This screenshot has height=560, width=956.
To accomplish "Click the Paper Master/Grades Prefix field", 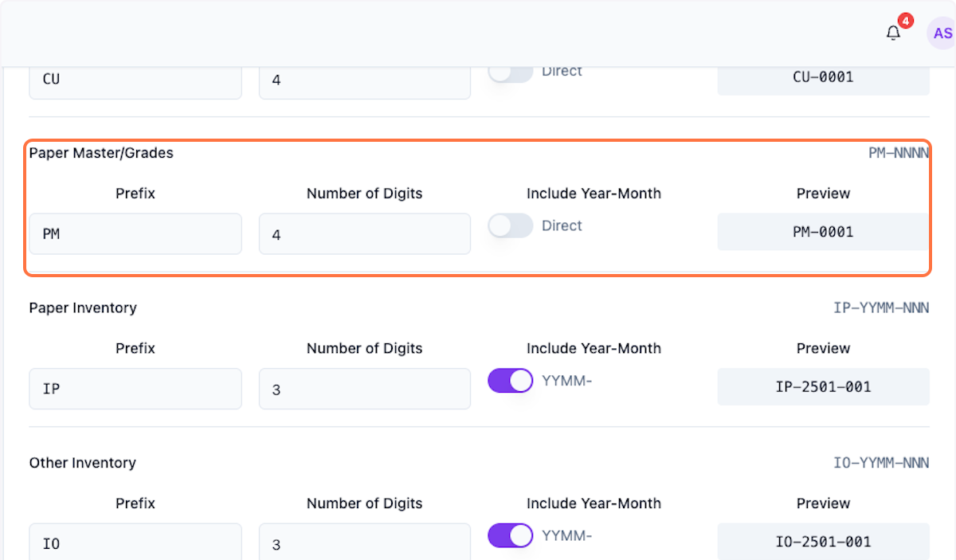I will point(135,233).
